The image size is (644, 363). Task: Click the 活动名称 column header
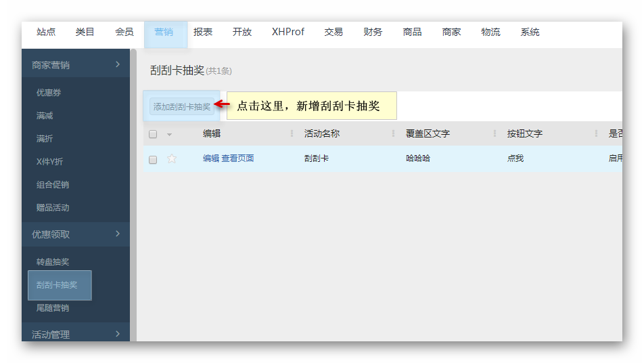tap(322, 133)
